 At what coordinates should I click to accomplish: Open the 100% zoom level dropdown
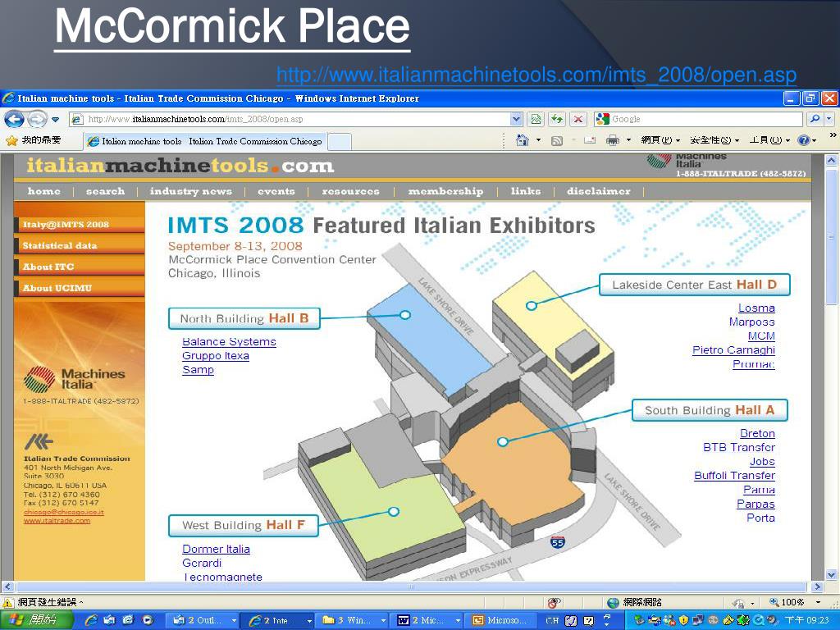pyautogui.click(x=818, y=603)
